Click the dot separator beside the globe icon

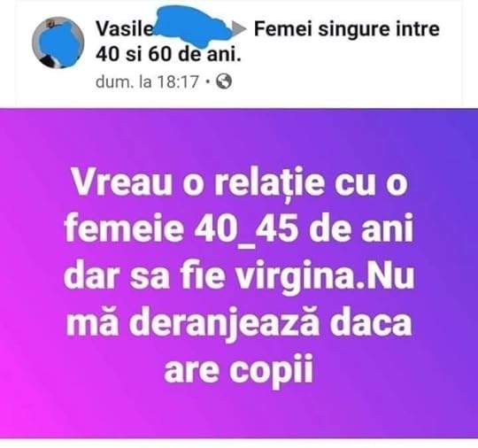pyautogui.click(x=208, y=81)
